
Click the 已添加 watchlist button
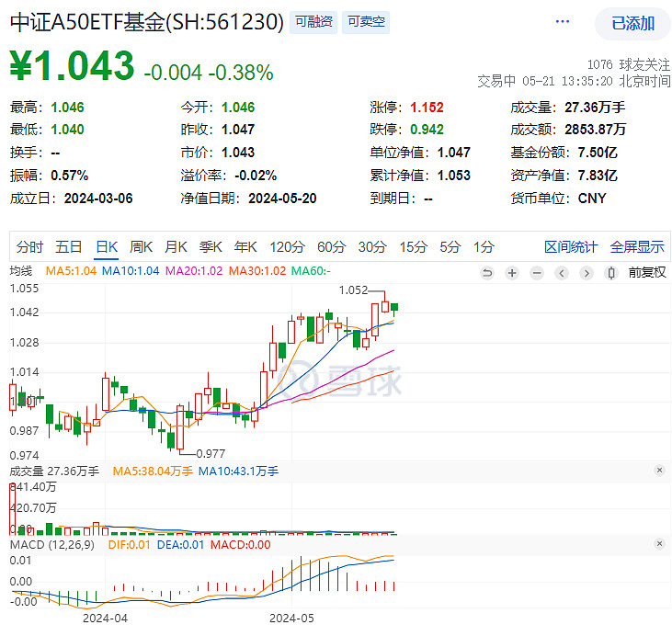point(632,23)
